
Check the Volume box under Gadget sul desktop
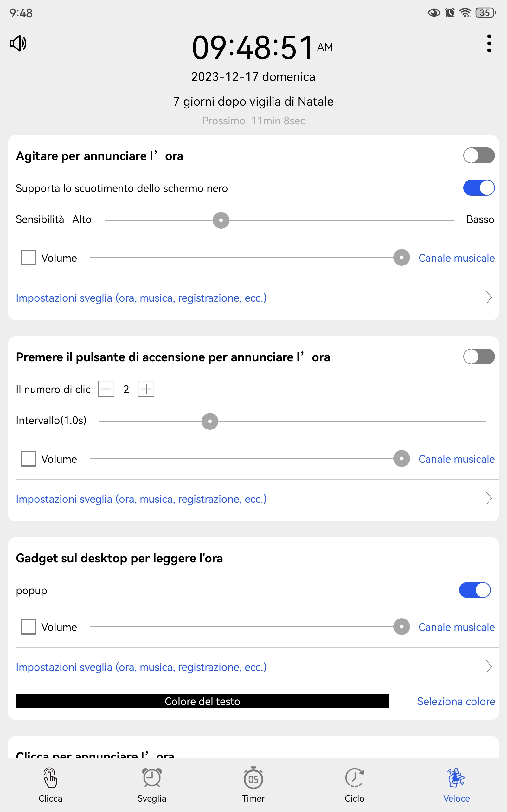pyautogui.click(x=29, y=626)
